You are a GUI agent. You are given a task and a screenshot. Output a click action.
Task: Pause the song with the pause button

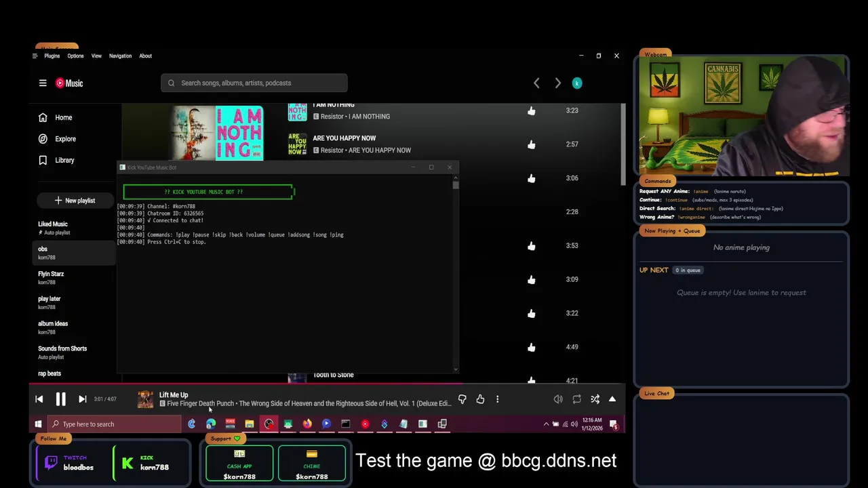[60, 399]
